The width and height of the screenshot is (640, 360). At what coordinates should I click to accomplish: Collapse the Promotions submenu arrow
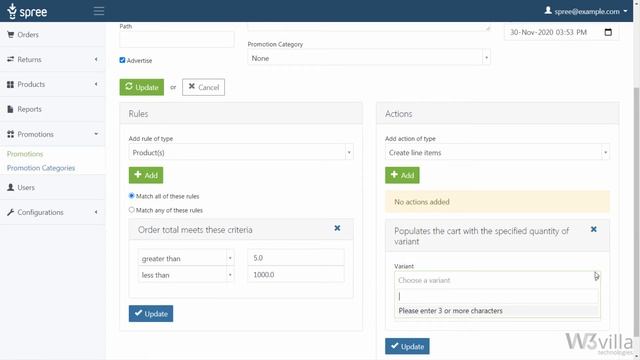(96, 134)
